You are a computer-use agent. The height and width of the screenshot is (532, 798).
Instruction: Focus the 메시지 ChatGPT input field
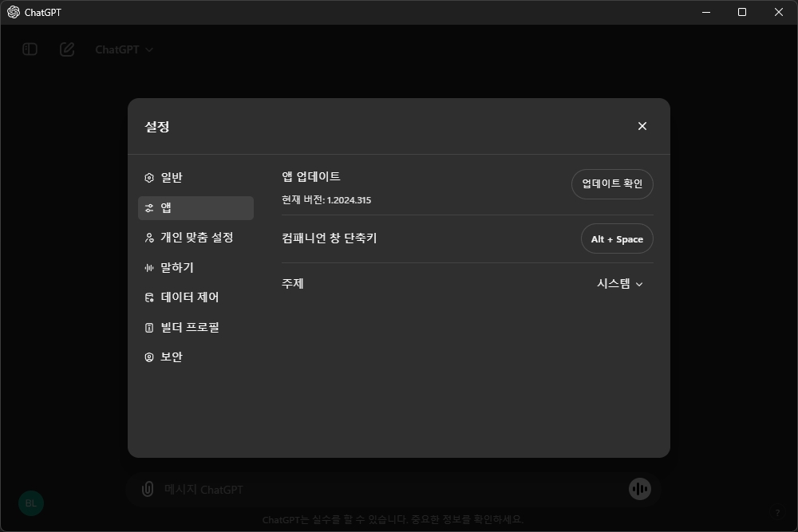[392, 489]
